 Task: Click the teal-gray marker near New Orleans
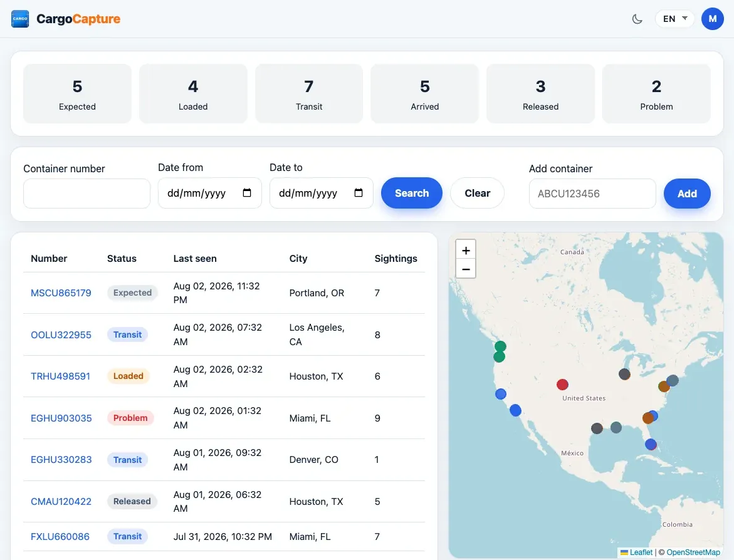pos(616,427)
